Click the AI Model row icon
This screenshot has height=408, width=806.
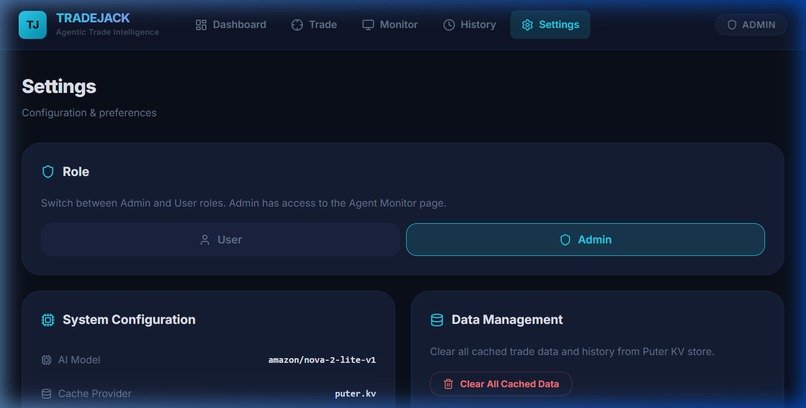46,360
